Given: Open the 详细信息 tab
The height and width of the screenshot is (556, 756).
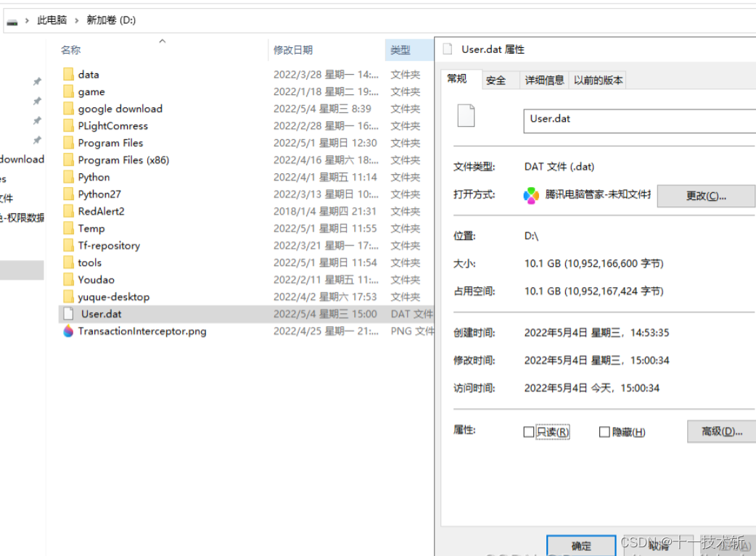Looking at the screenshot, I should coord(544,80).
